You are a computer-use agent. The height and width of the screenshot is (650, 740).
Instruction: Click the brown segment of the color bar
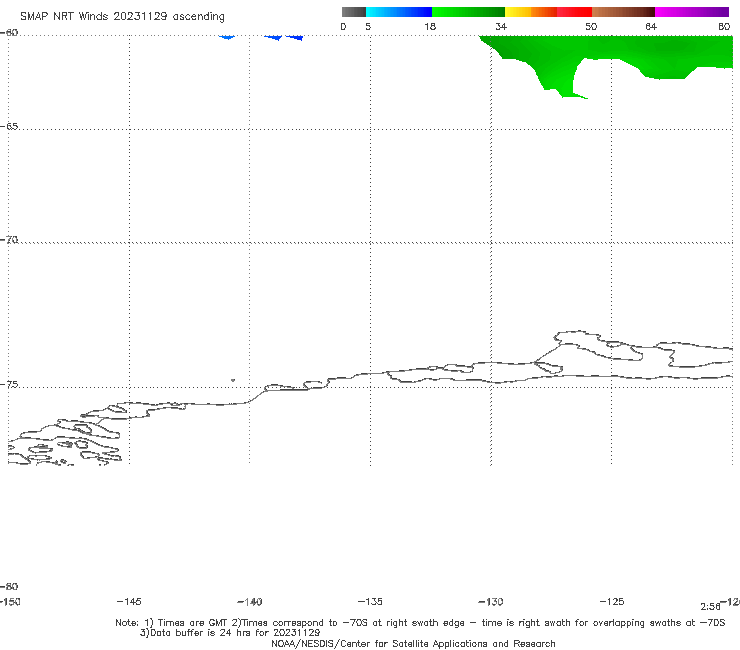pyautogui.click(x=623, y=12)
